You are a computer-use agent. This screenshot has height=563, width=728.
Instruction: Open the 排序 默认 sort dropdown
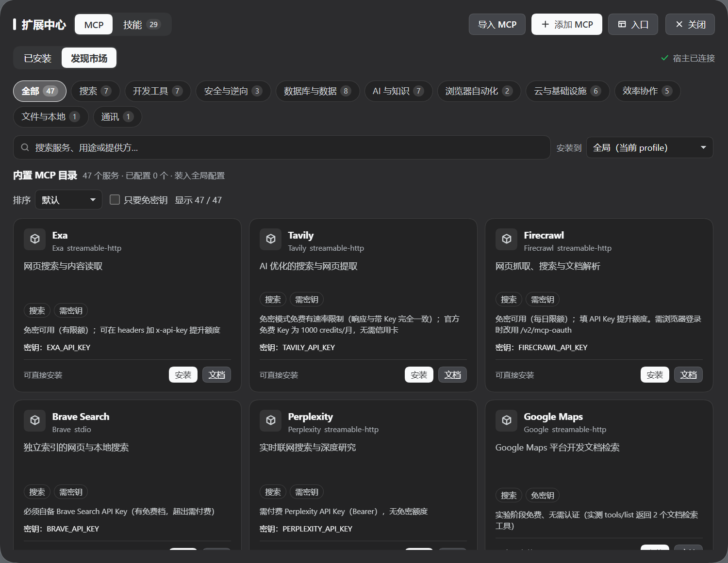click(68, 200)
